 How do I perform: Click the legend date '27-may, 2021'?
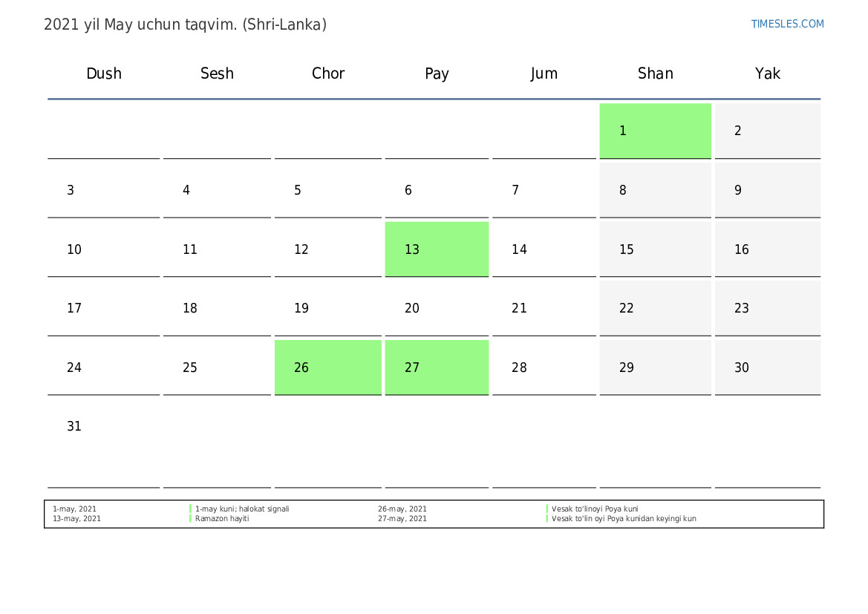click(402, 519)
